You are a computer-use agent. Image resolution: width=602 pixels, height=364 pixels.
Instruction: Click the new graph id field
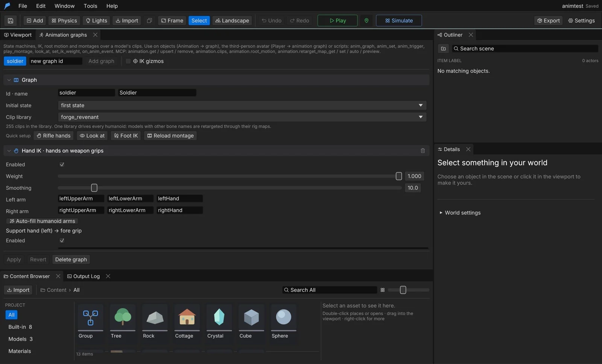[56, 61]
